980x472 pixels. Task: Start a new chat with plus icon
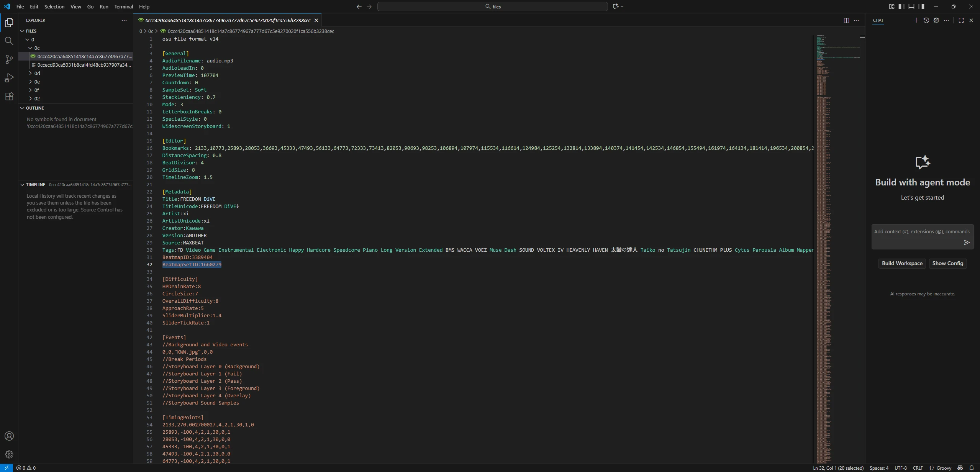(916, 20)
